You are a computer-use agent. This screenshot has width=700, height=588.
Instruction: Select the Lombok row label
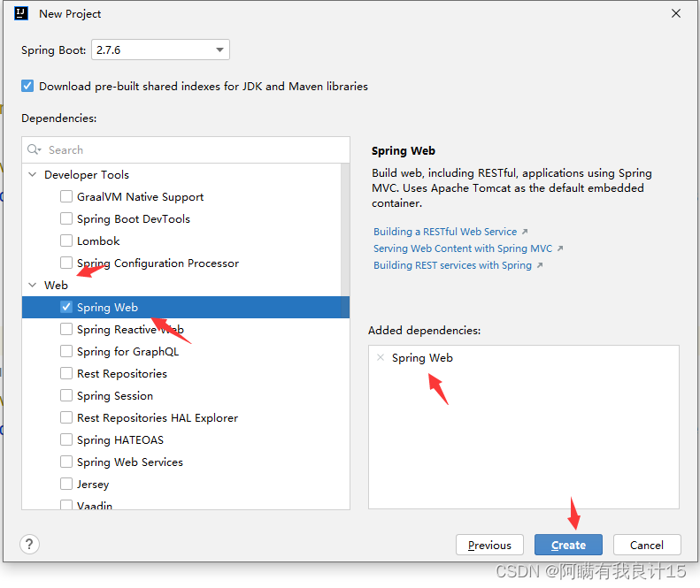pyautogui.click(x=98, y=241)
